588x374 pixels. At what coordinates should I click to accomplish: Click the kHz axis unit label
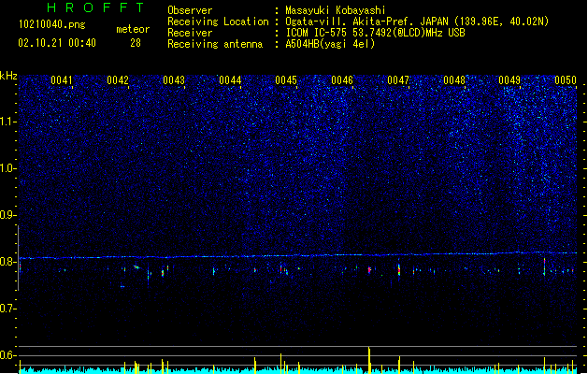(8, 76)
